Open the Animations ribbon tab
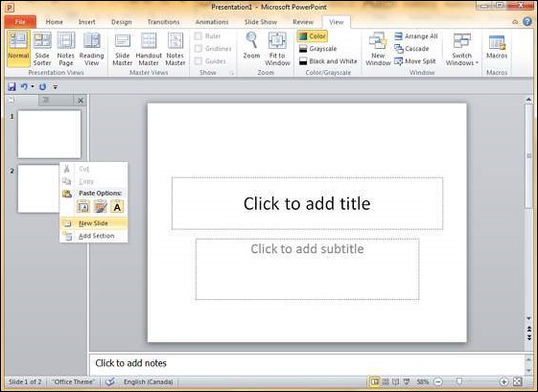This screenshot has width=538, height=392. coord(212,22)
